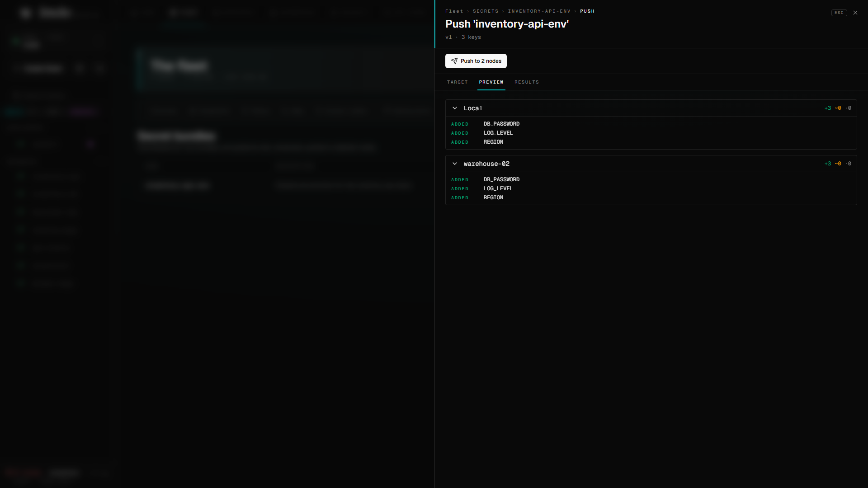Image resolution: width=868 pixels, height=488 pixels.
Task: Open INVENTORY-API-ENV breadcrumb link
Action: (x=539, y=11)
